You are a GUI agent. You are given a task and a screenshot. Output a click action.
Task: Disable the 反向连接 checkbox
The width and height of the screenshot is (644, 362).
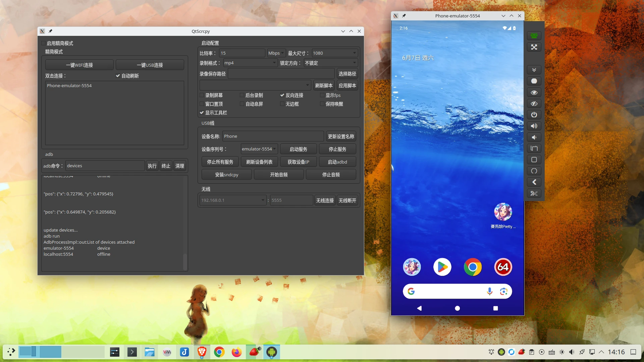click(x=282, y=95)
